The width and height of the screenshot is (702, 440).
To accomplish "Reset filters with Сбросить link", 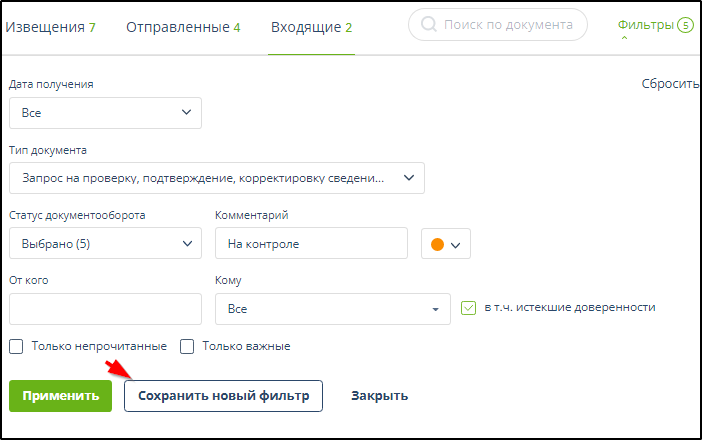I will (670, 84).
